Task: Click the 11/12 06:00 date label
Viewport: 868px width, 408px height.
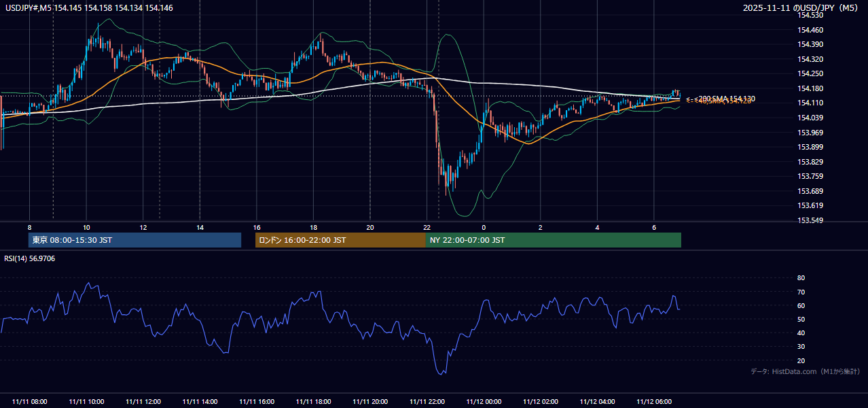Action: tap(654, 402)
